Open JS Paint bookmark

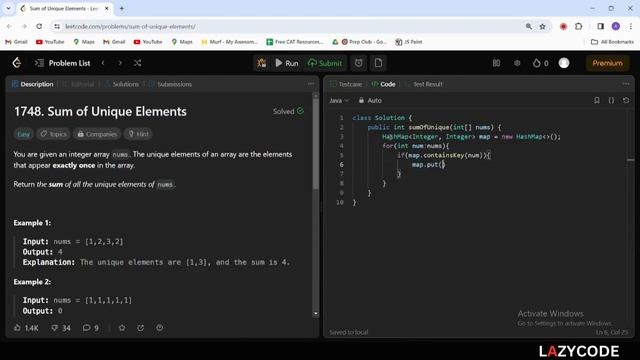[409, 42]
